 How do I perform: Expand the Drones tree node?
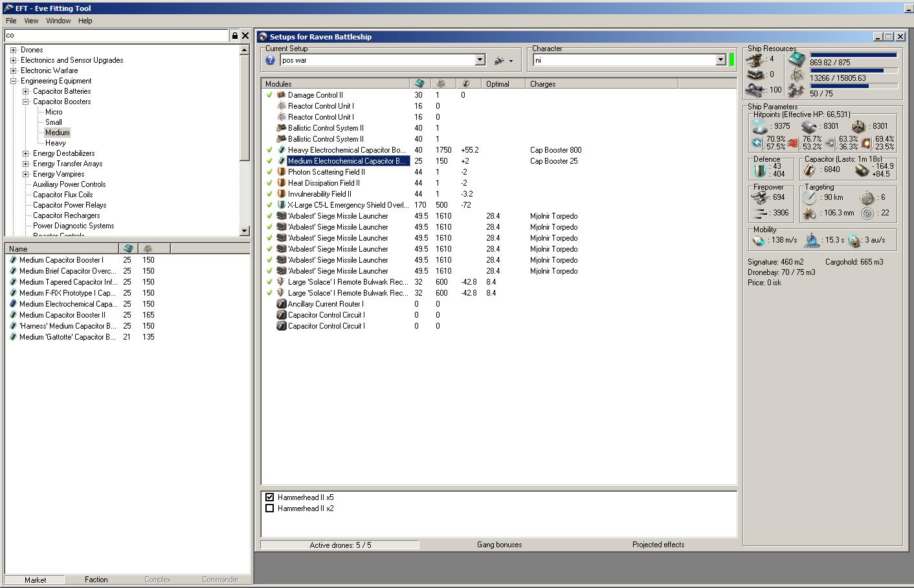pyautogui.click(x=13, y=50)
